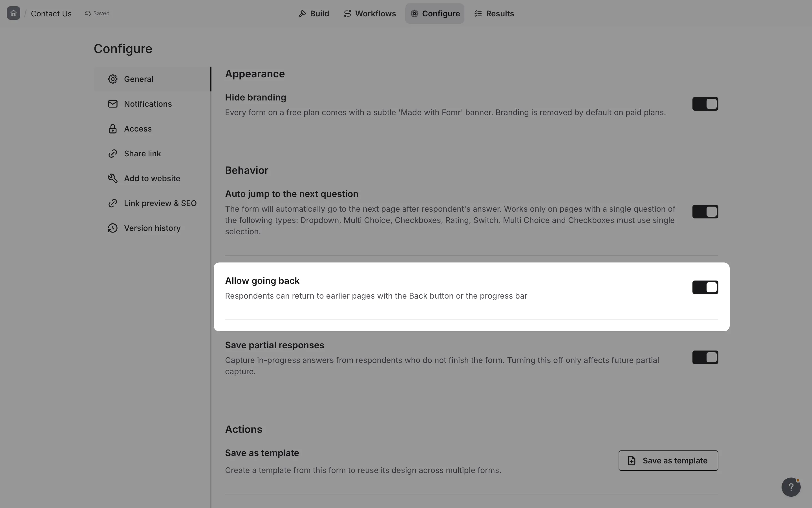
Task: Click the Allow going back heading
Action: [x=262, y=281]
